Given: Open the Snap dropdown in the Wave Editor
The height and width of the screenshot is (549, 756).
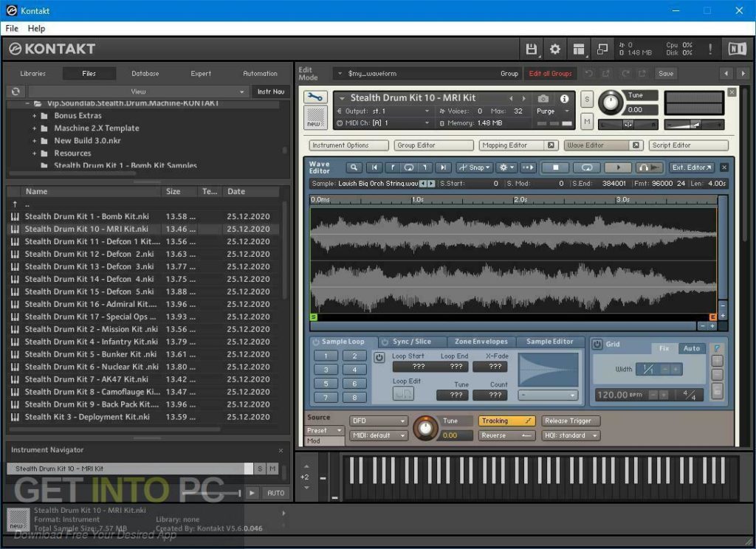Looking at the screenshot, I should click(x=476, y=168).
